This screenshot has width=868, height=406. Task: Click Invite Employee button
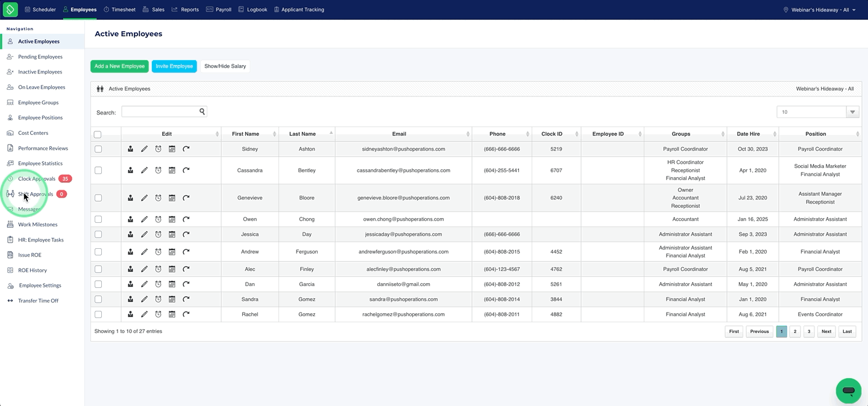click(174, 66)
